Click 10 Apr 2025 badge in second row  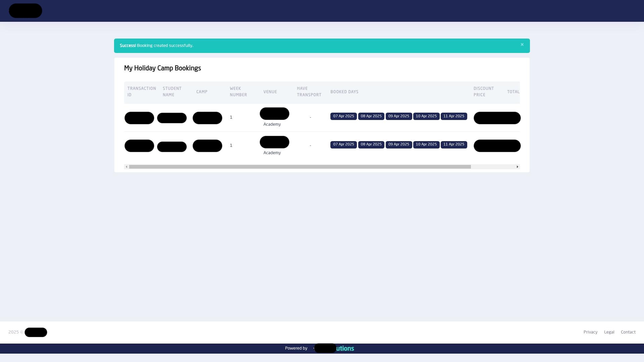426,144
